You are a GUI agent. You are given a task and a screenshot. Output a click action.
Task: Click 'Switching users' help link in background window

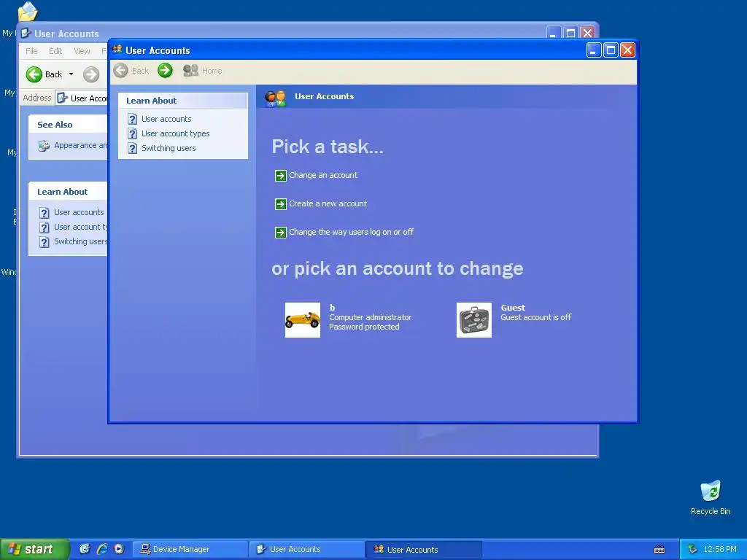click(x=80, y=241)
